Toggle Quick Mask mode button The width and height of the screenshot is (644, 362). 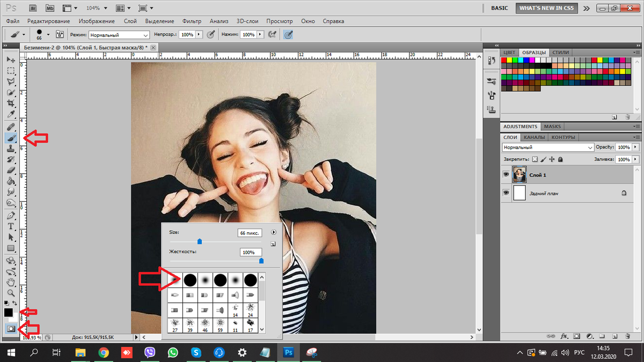click(11, 328)
